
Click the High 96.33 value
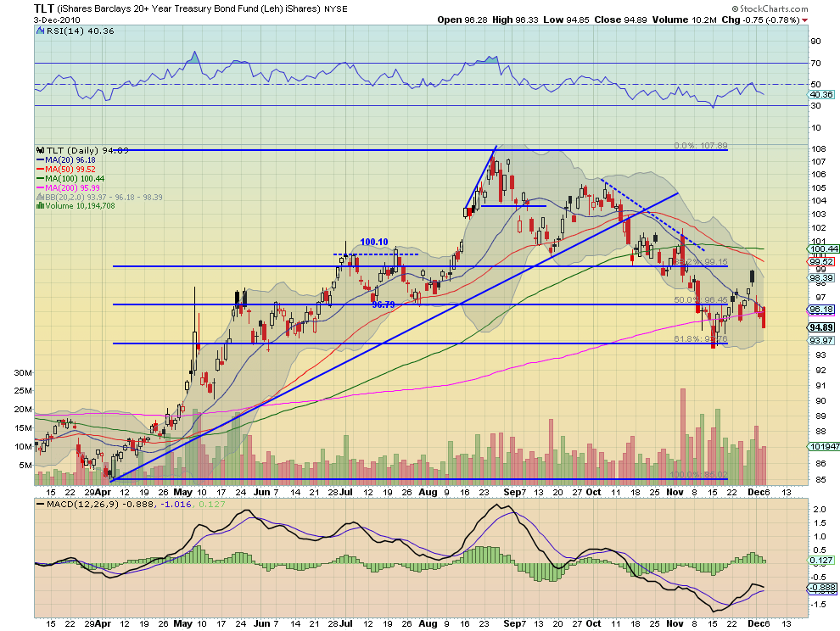tap(515, 20)
